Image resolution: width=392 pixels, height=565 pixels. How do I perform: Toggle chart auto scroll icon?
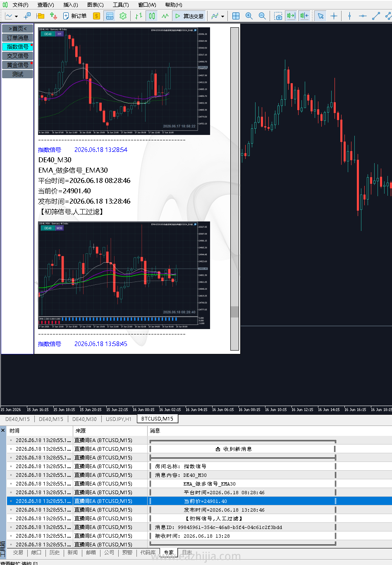point(291,16)
